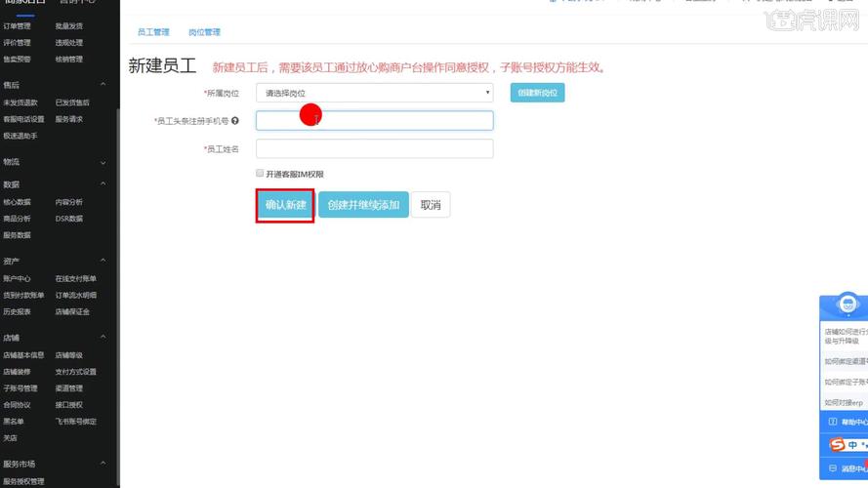Open 子账号管理 in the sidebar
Screen dimensions: 868x488
[21, 388]
